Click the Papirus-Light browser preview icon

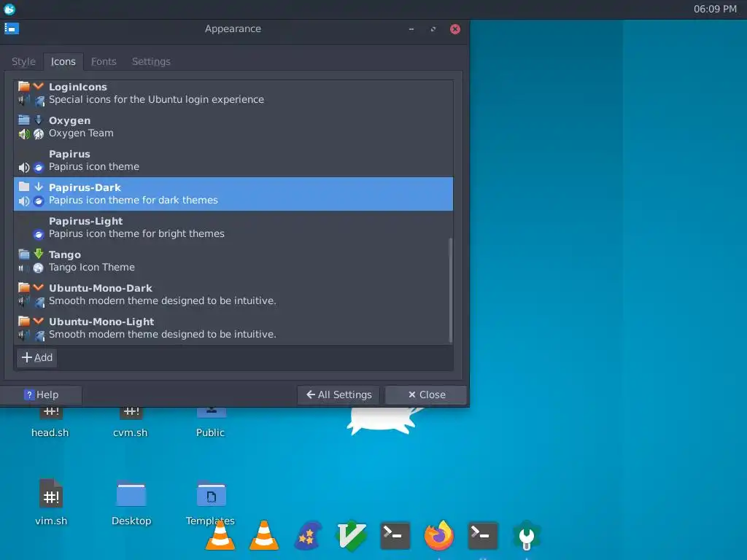pos(39,234)
